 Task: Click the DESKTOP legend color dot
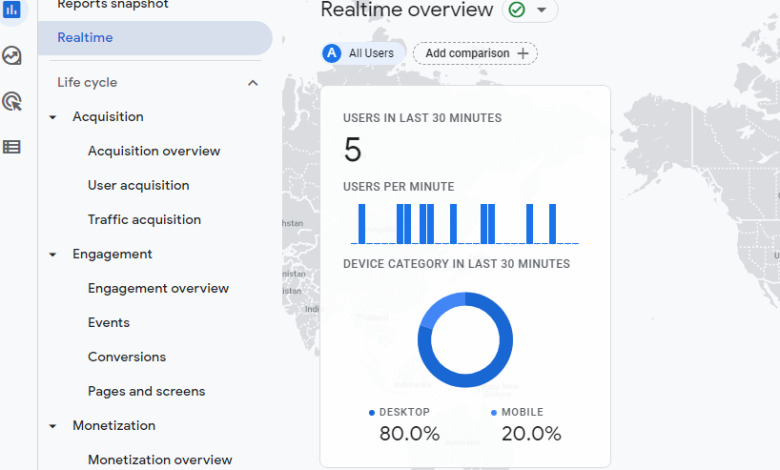click(372, 412)
